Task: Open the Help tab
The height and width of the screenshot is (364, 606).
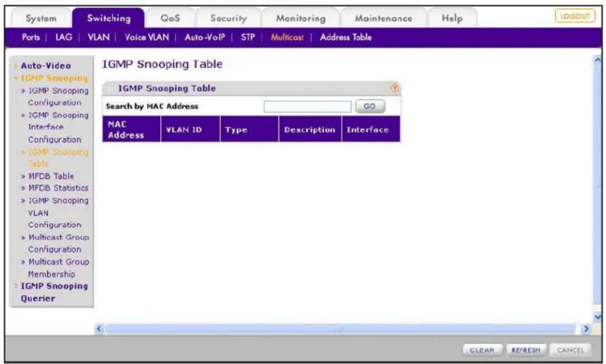Action: (452, 18)
